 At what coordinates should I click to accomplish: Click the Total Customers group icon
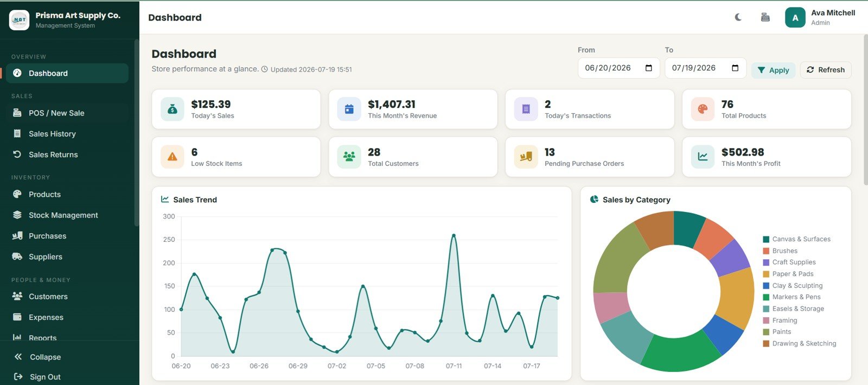pyautogui.click(x=349, y=157)
